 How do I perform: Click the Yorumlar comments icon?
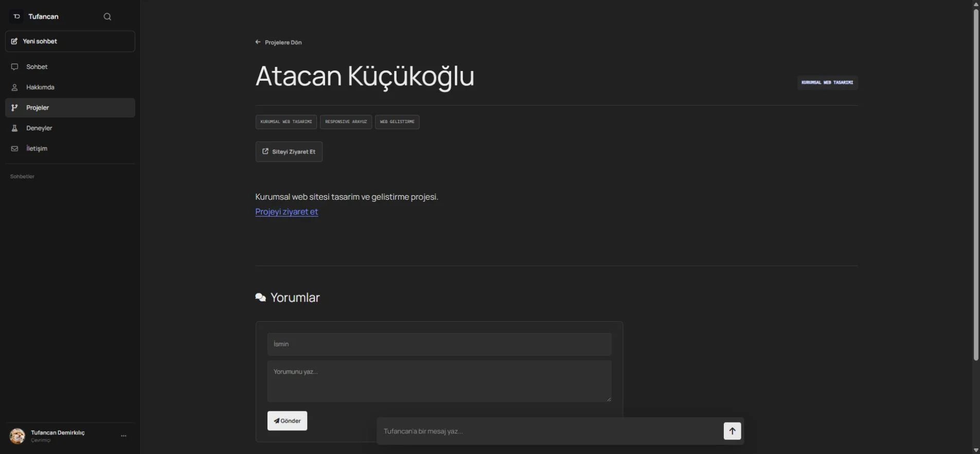pos(261,298)
